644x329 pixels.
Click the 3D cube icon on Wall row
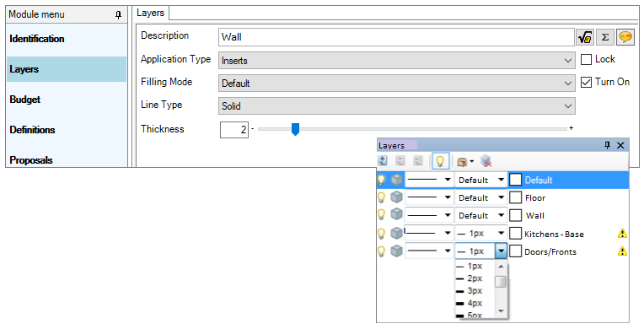(x=396, y=215)
